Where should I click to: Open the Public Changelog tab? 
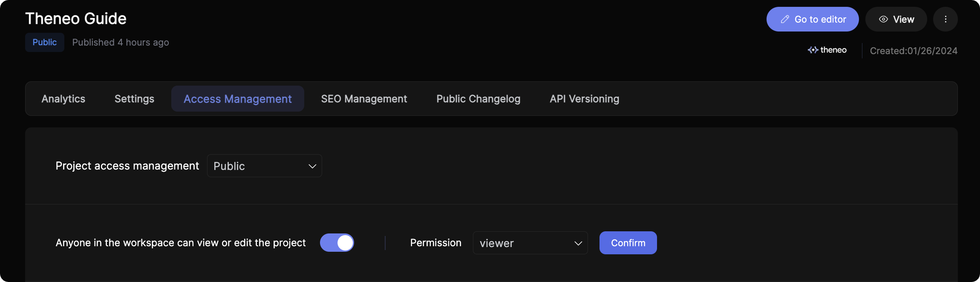(478, 99)
